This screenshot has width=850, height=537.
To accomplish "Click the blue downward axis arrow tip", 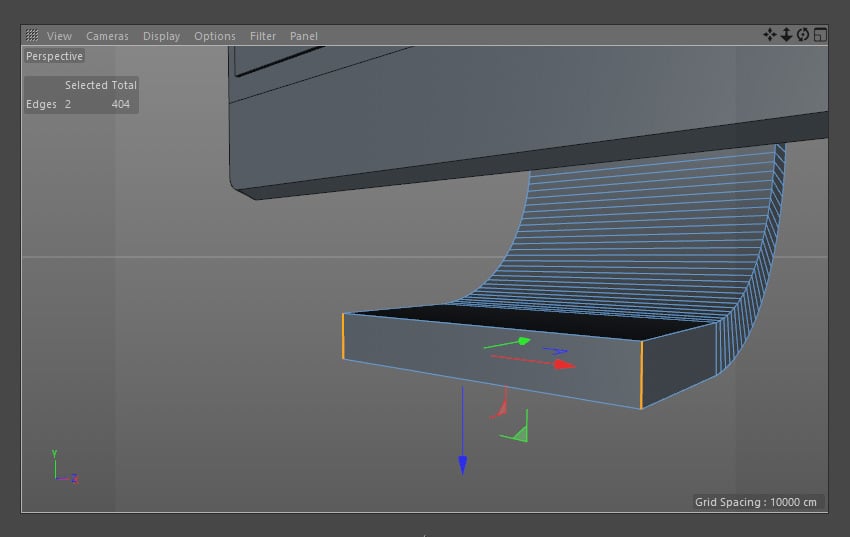I will [x=462, y=464].
